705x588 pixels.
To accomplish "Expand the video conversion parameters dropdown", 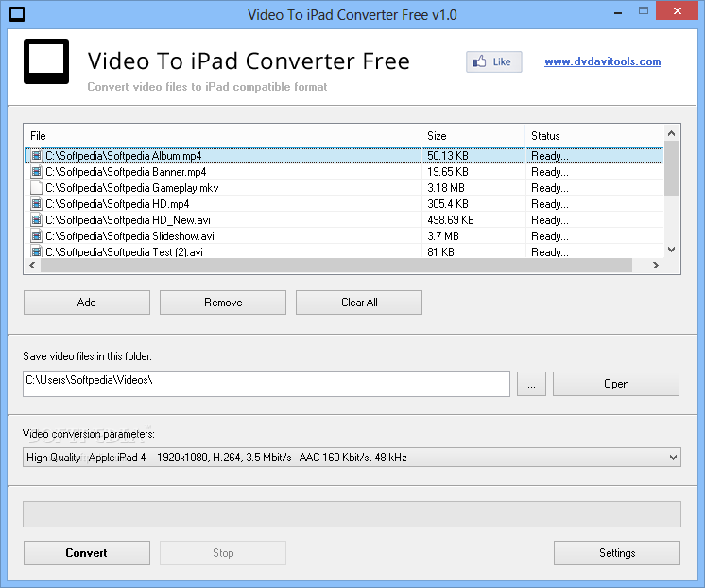I will click(673, 458).
